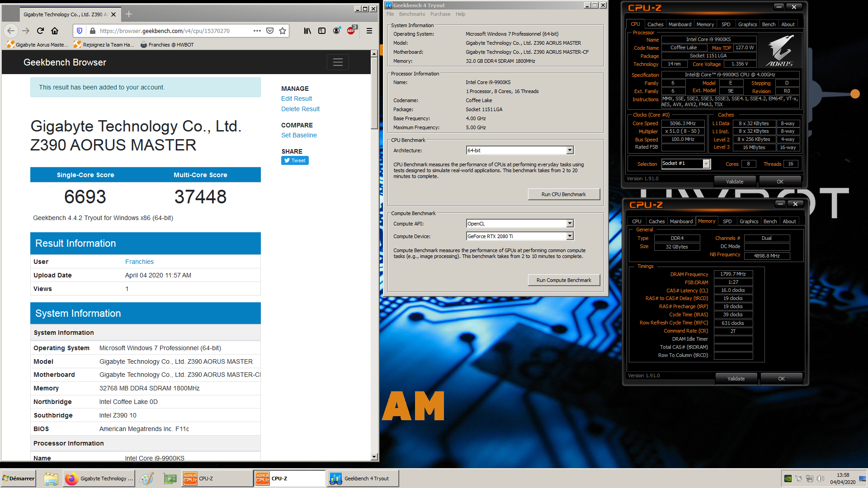
Task: Expand Compute Device GeForce RTX dropdown
Action: click(x=570, y=236)
